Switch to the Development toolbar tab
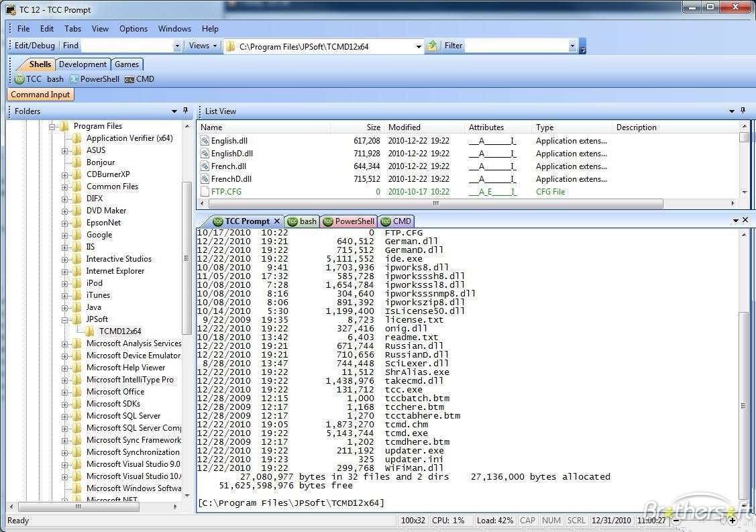Viewport: 756px width, 532px height. click(x=83, y=64)
